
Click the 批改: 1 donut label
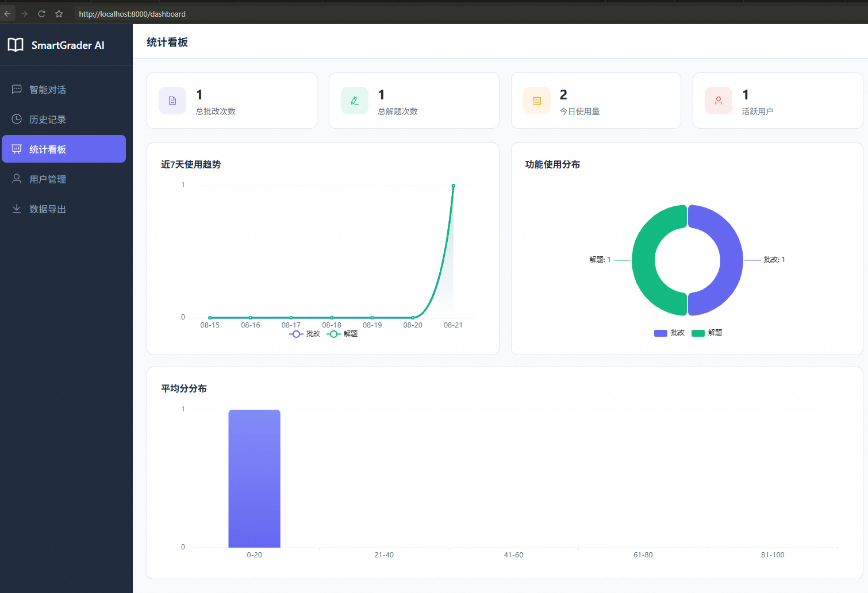(774, 260)
